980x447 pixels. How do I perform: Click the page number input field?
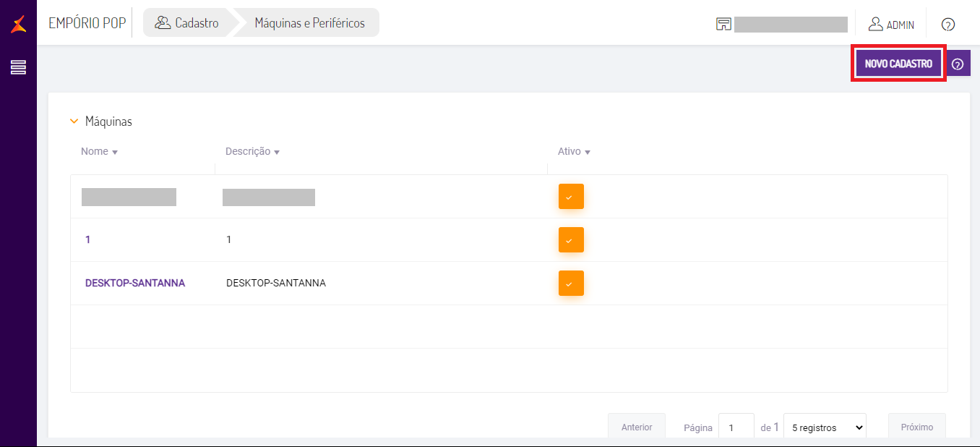[736, 427]
